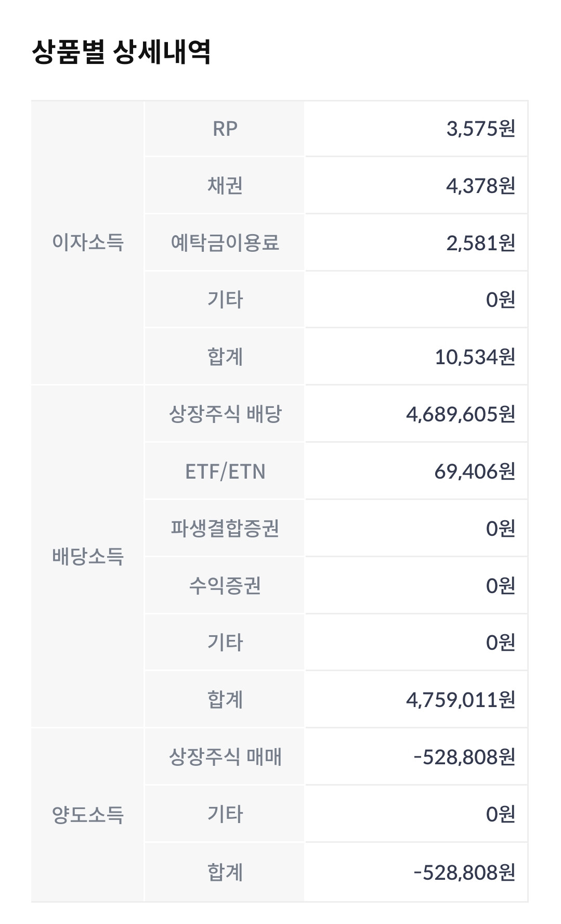Select the 예탁금이용료 amount 2,581원
561x924 pixels.
[480, 242]
